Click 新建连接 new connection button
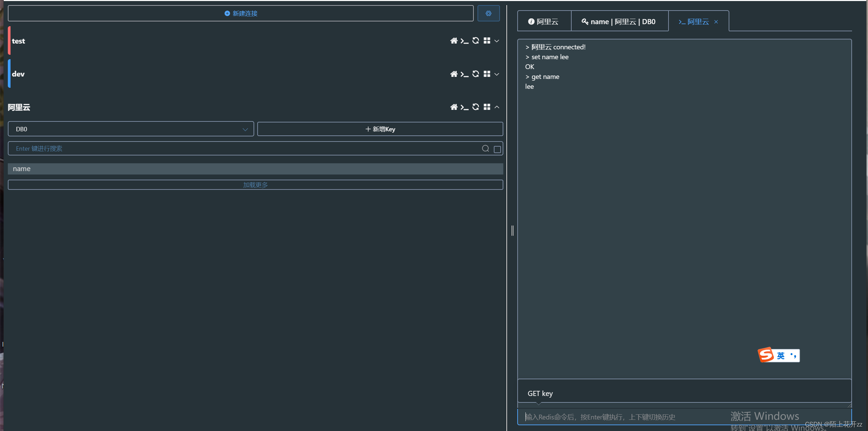Image resolution: width=868 pixels, height=431 pixels. click(x=241, y=13)
